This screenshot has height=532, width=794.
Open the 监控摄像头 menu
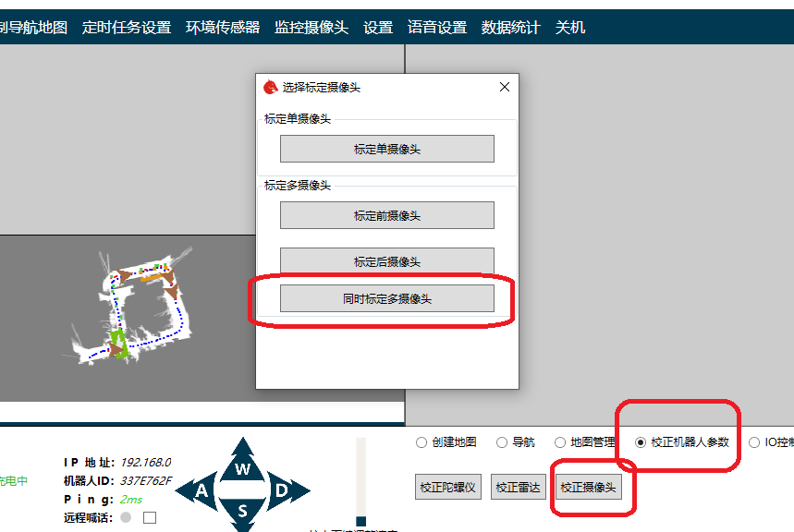coord(311,28)
